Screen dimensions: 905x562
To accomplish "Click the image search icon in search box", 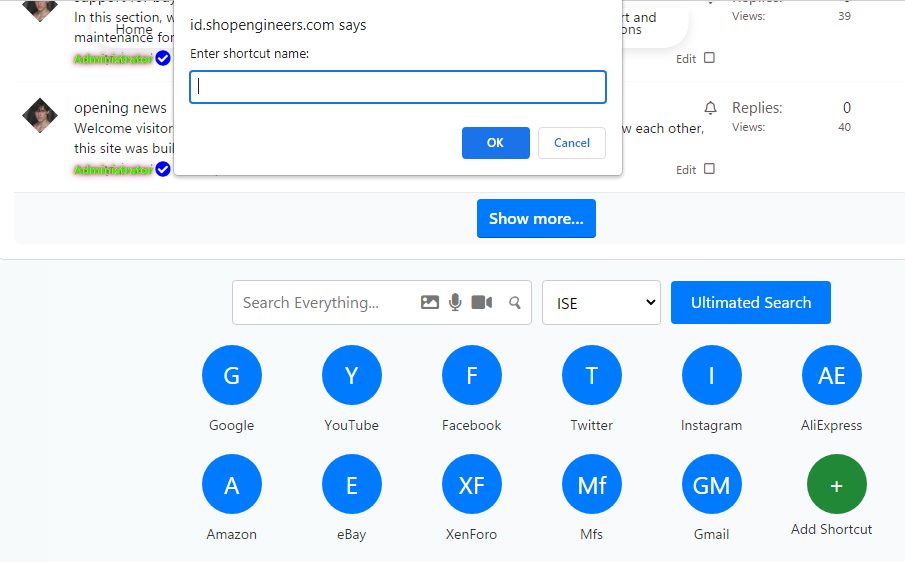I will [x=429, y=302].
